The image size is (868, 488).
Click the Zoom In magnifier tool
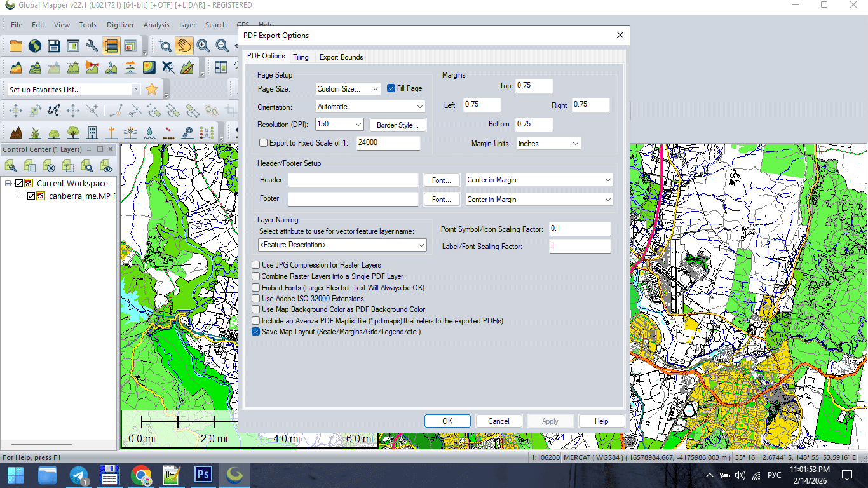click(x=203, y=46)
